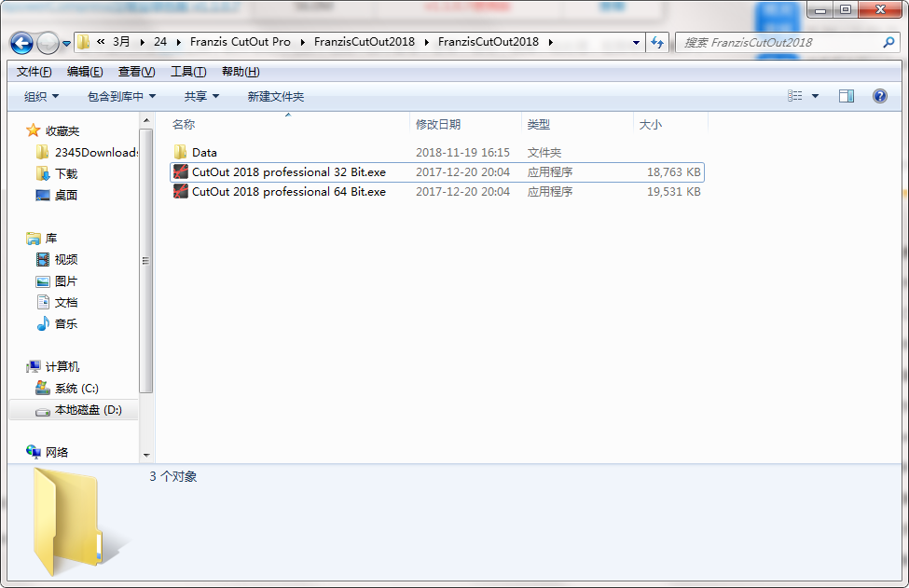The image size is (909, 588).
Task: Select CutOut 2018 professional 64 Bit.exe icon
Action: (181, 191)
